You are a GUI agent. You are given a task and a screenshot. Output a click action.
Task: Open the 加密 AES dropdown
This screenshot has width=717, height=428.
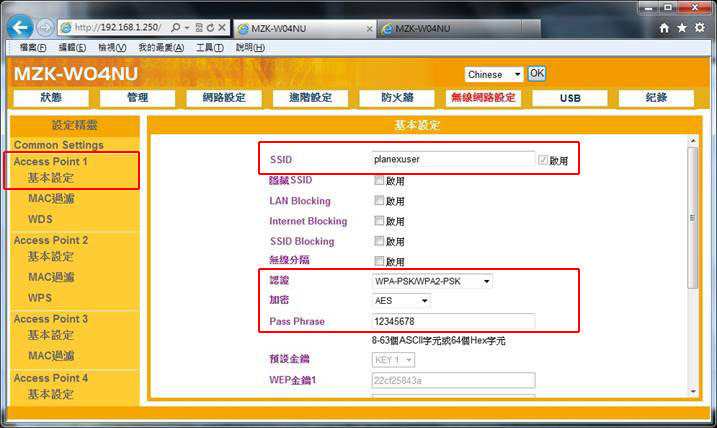401,300
